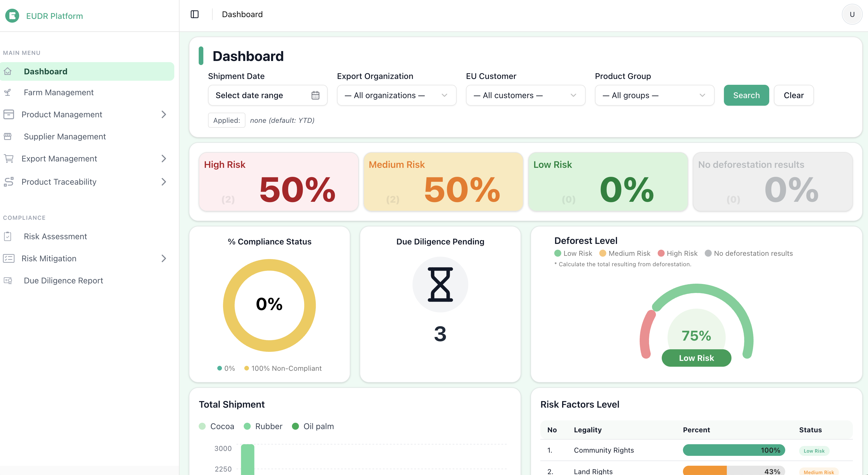Click the Farm Management plant icon

tap(8, 92)
